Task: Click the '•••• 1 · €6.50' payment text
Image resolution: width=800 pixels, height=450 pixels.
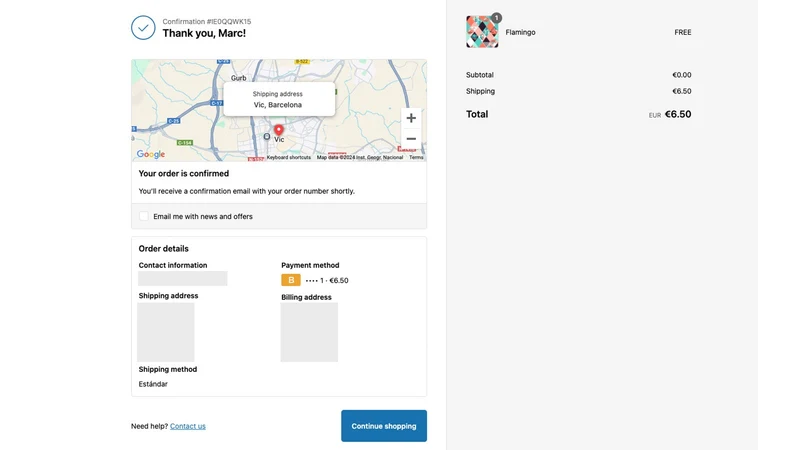Action: tap(327, 281)
